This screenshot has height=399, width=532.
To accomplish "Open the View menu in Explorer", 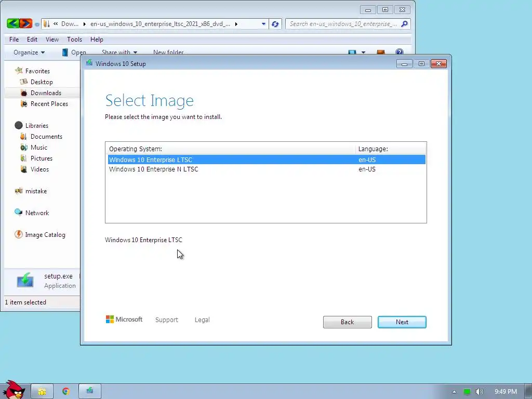I will [52, 39].
